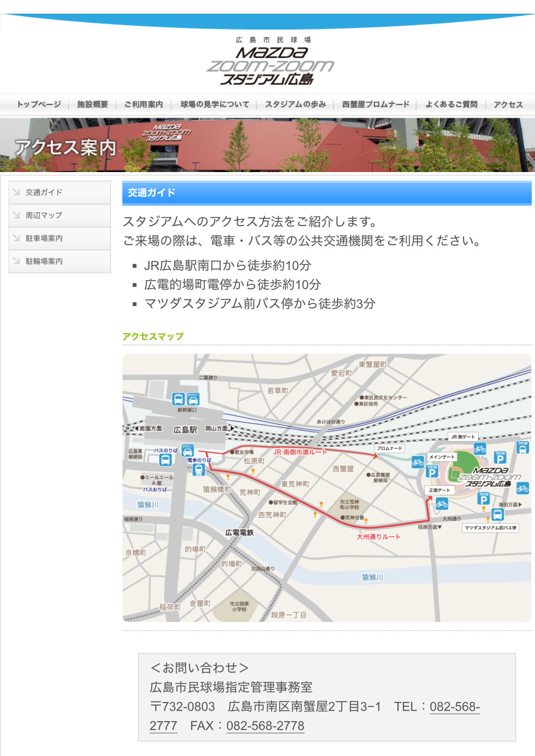Click the 京橋町 map label
The width and height of the screenshot is (535, 756).
coord(136,552)
